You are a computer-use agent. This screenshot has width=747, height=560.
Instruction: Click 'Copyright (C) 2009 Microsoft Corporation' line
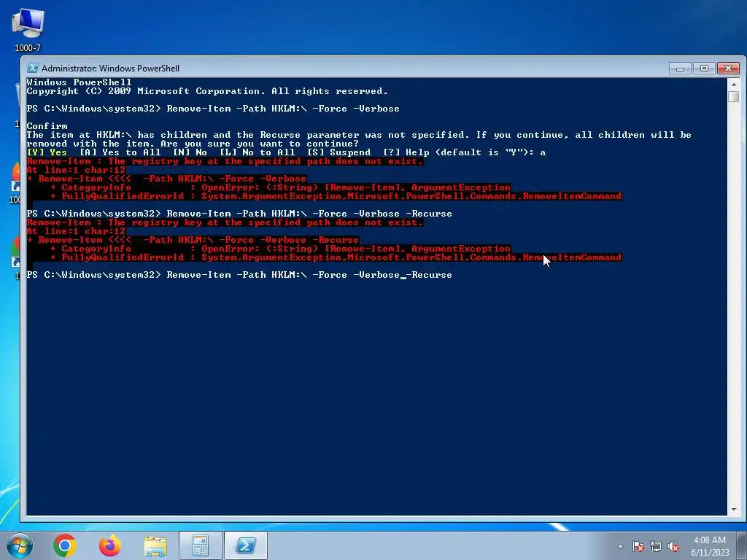click(206, 91)
